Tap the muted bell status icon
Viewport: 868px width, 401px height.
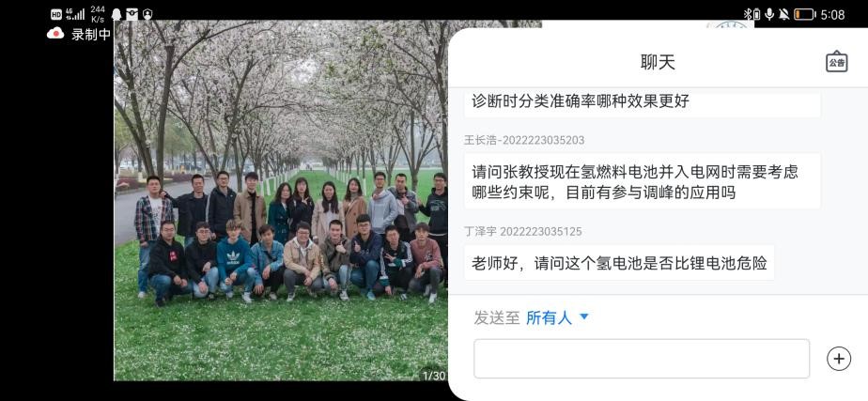click(x=783, y=14)
